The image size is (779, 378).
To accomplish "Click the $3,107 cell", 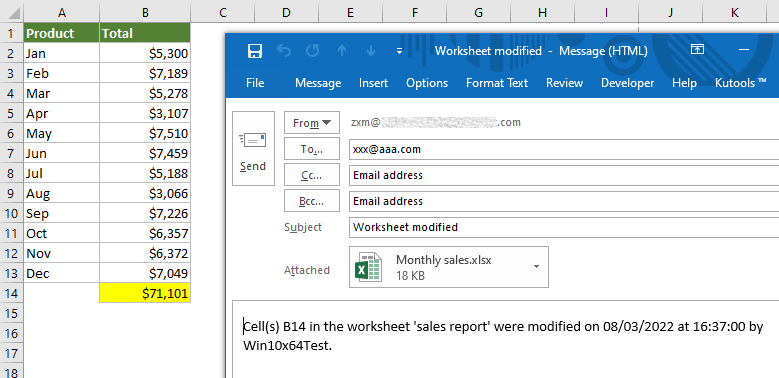I will tap(145, 113).
